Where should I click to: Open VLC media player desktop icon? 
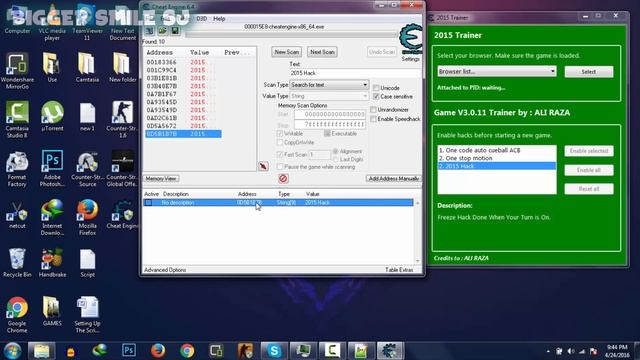point(52,22)
